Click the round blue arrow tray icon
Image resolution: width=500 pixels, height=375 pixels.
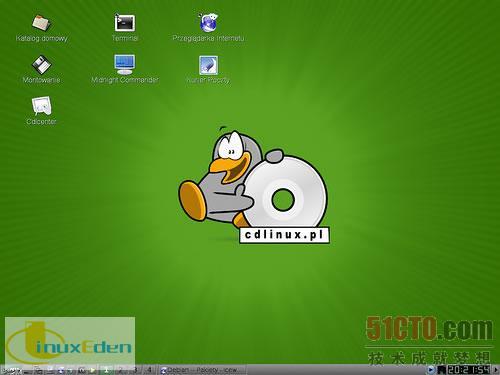pos(431,370)
